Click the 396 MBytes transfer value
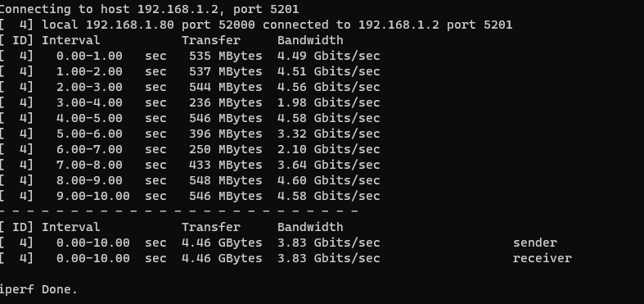The image size is (644, 304). tap(226, 134)
